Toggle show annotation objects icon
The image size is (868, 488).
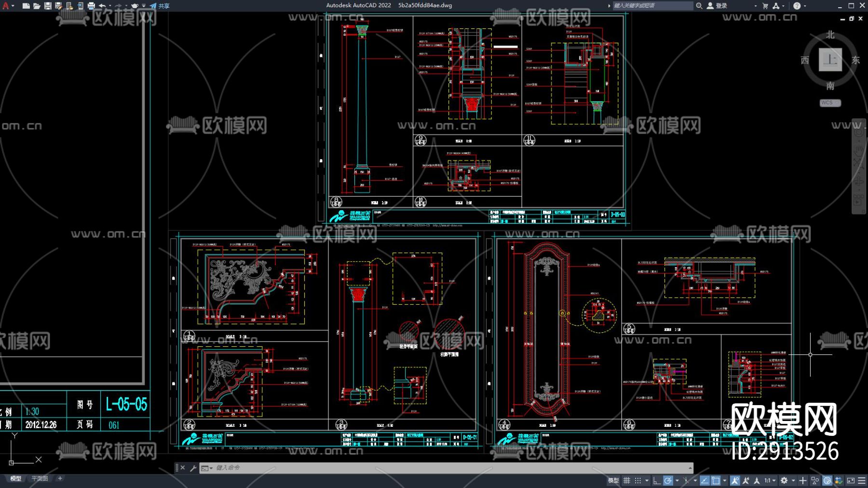click(735, 481)
